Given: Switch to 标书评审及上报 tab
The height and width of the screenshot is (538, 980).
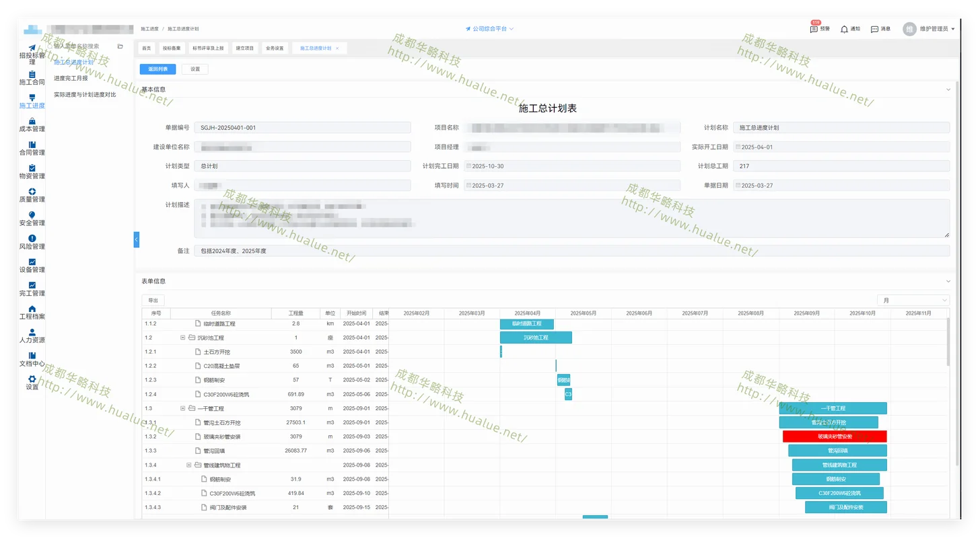Looking at the screenshot, I should click(x=209, y=48).
